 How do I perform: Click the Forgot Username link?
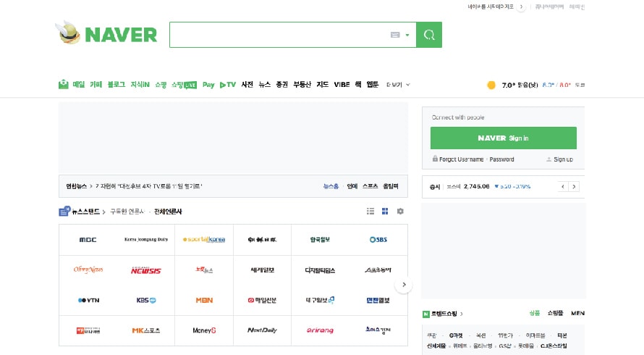coord(461,159)
